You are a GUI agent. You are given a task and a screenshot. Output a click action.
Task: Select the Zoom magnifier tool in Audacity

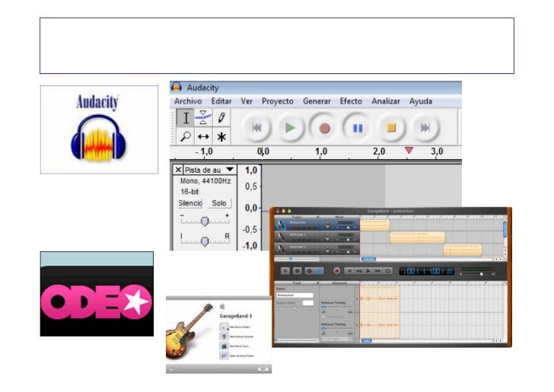click(186, 136)
